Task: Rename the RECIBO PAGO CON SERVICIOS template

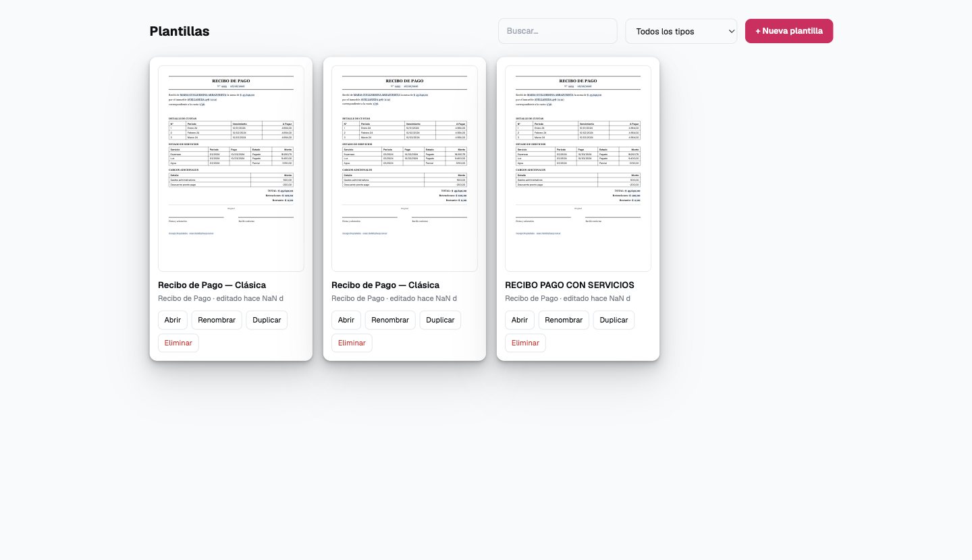Action: (x=564, y=320)
